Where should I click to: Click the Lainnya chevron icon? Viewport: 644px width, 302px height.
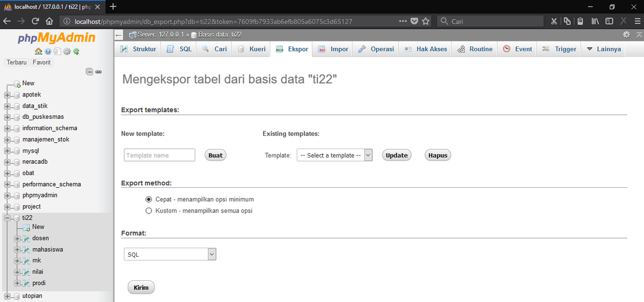click(x=590, y=49)
